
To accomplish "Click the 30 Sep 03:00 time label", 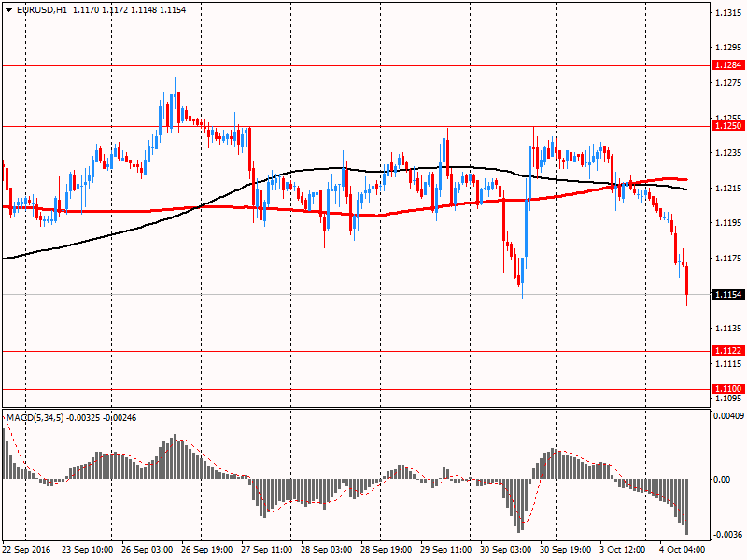I will pyautogui.click(x=505, y=550).
